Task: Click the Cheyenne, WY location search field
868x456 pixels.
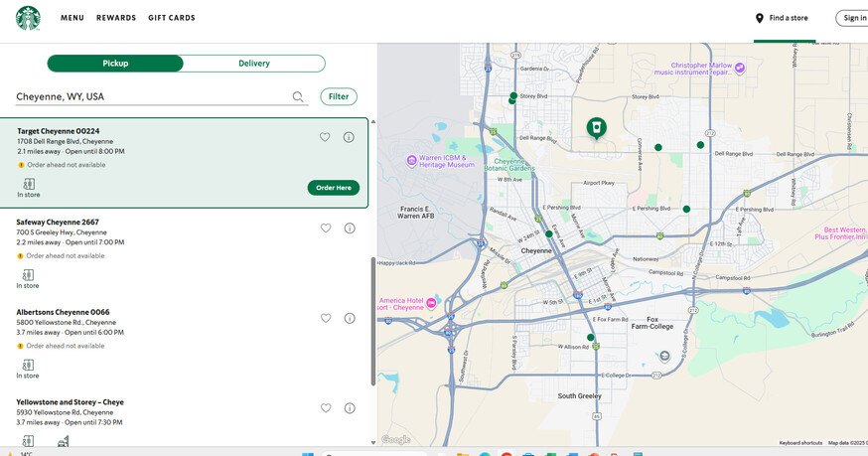Action: coord(149,97)
